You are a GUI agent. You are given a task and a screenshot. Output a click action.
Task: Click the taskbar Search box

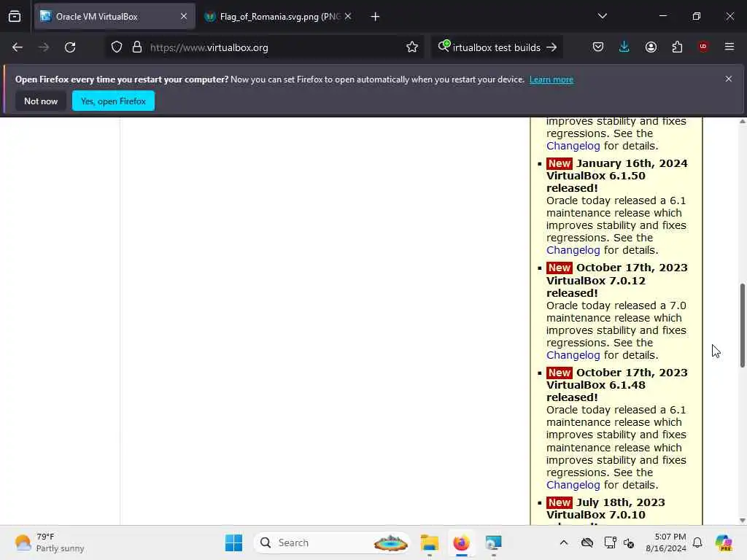[332, 542]
